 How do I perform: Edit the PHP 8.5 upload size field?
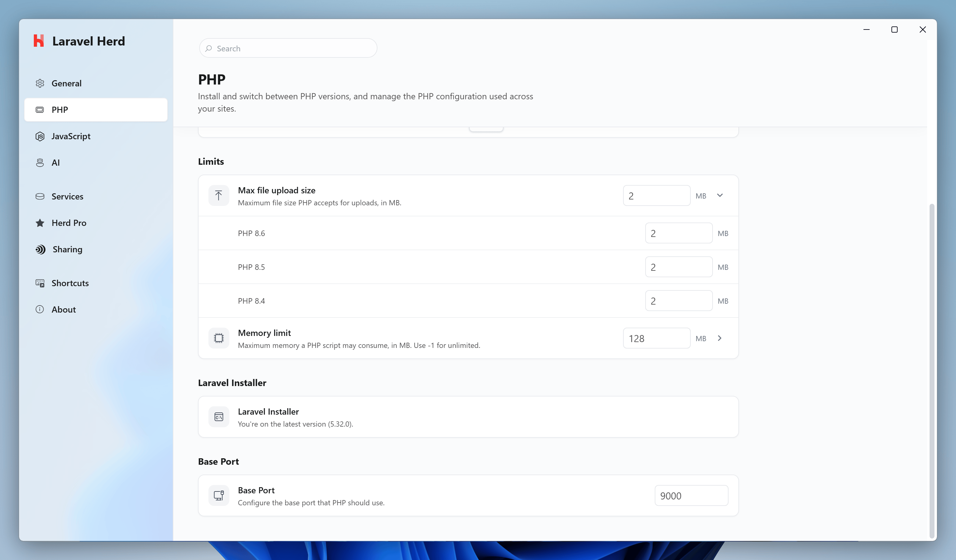[679, 267]
